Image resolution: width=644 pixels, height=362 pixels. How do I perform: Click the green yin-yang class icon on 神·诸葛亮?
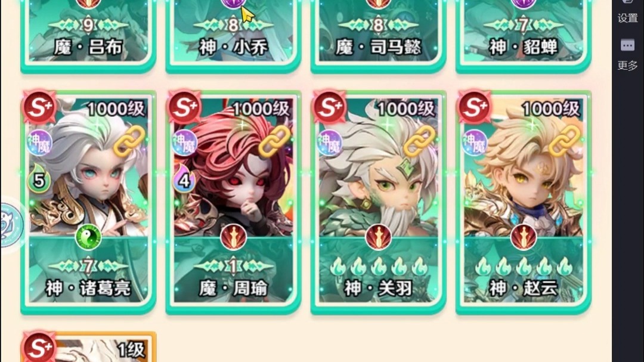tap(88, 237)
